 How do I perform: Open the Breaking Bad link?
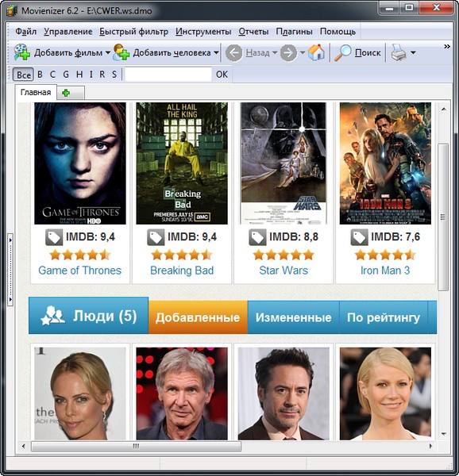pyautogui.click(x=182, y=271)
